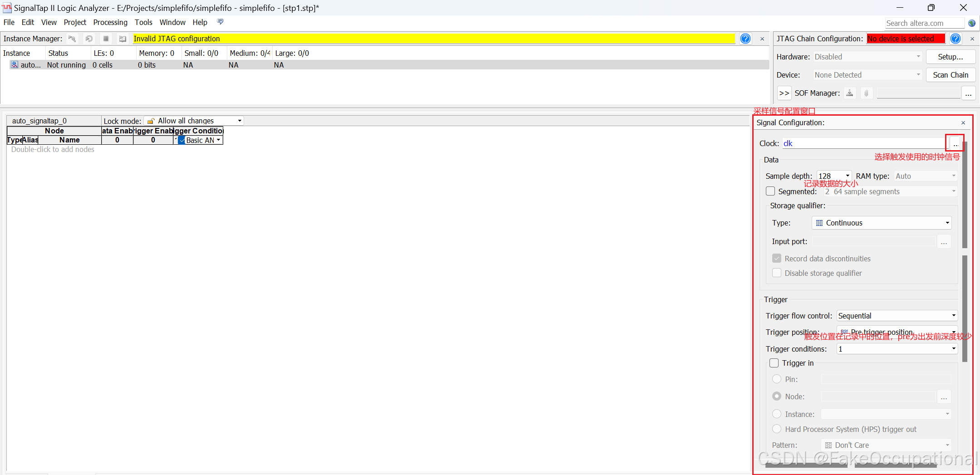Open the File menu
Image resolution: width=980 pixels, height=475 pixels.
(9, 22)
